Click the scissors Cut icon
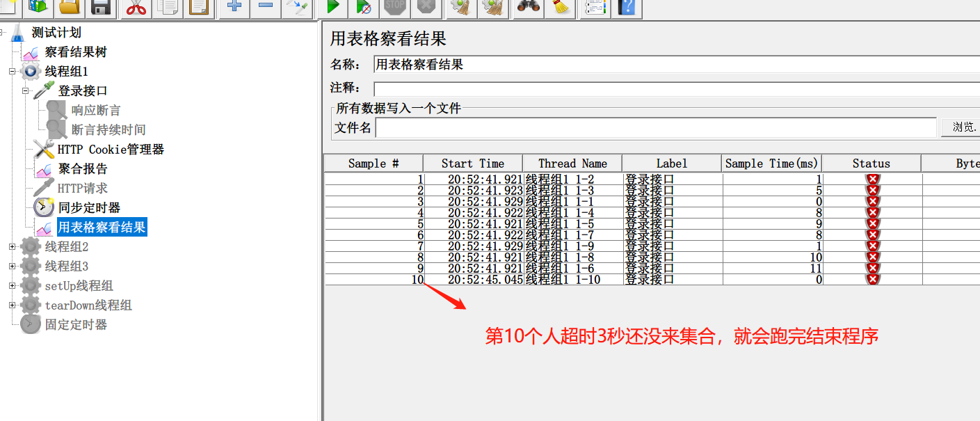 pyautogui.click(x=136, y=8)
